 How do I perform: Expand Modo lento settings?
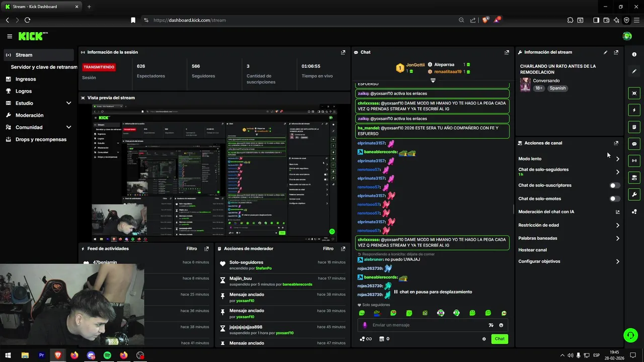[x=617, y=159]
